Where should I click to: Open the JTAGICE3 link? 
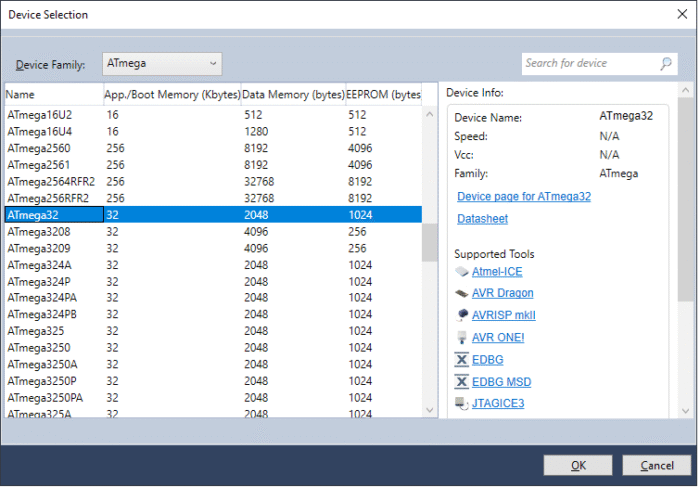[x=498, y=404]
